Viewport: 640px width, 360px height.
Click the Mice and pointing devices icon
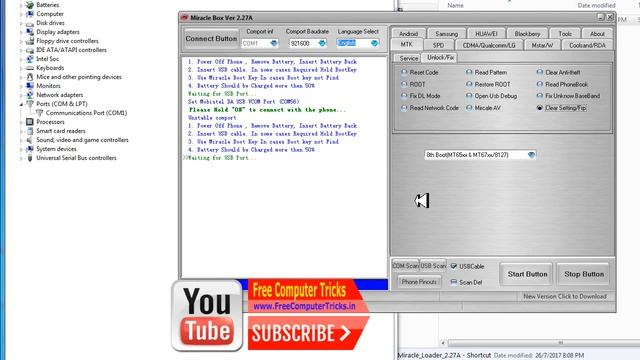pos(30,77)
